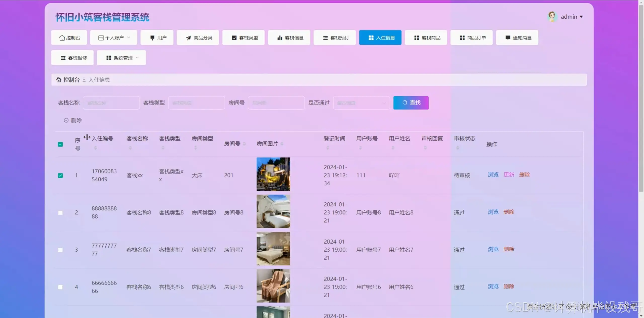This screenshot has height=318, width=644.
Task: Expand the 系统管理 dropdown menu
Action: (121, 58)
